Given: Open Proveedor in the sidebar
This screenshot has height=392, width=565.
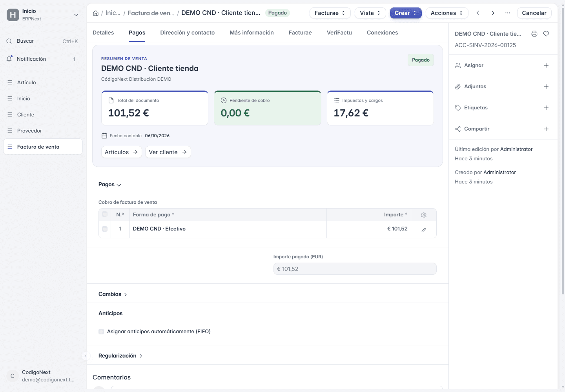Looking at the screenshot, I should (43, 131).
